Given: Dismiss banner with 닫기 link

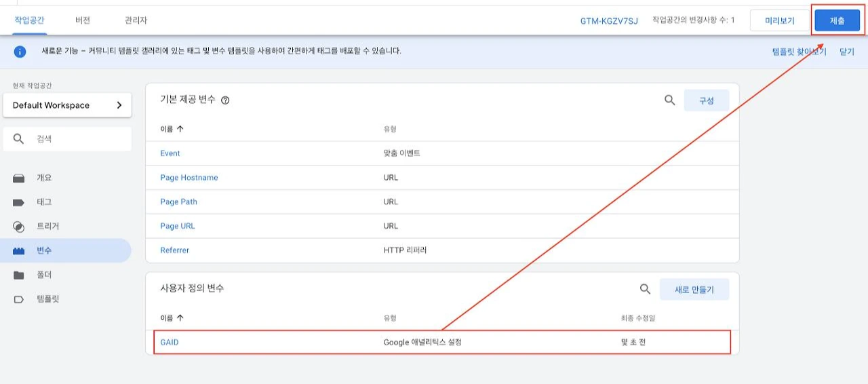Looking at the screenshot, I should 847,52.
